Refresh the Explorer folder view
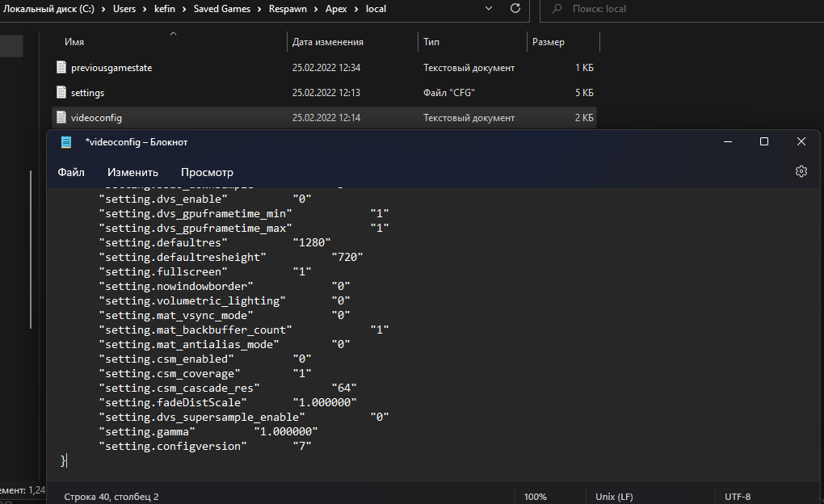The height and width of the screenshot is (504, 824). [515, 9]
